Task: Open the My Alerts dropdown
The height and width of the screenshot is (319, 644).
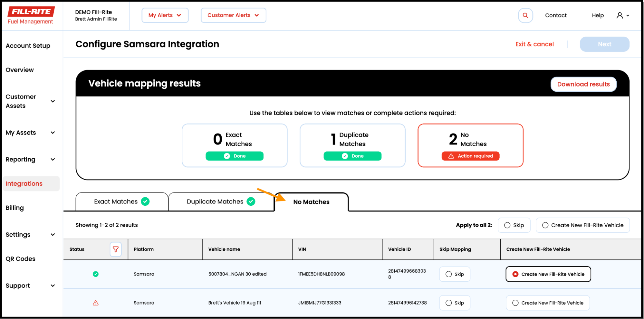Action: tap(165, 15)
